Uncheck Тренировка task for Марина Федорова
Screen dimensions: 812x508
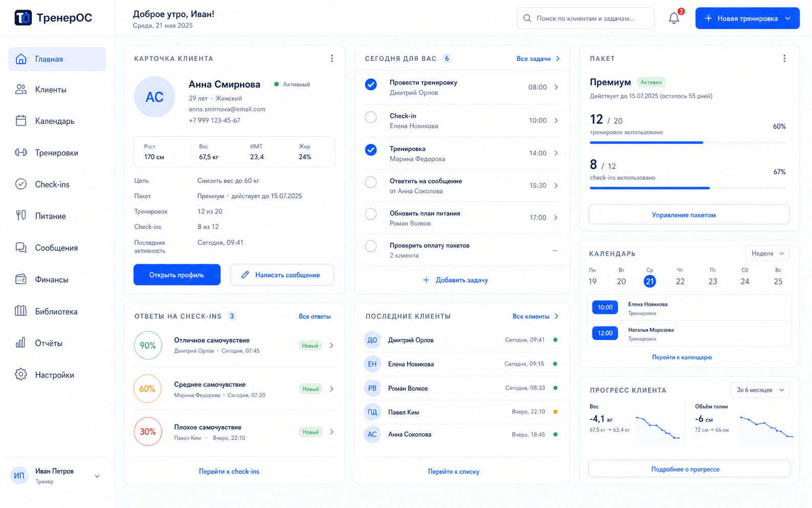(x=371, y=150)
